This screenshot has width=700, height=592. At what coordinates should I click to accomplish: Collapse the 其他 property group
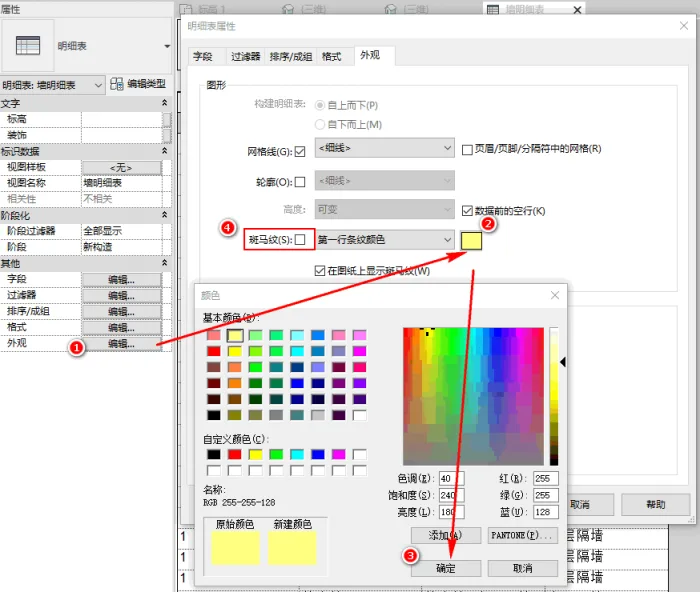[x=164, y=263]
